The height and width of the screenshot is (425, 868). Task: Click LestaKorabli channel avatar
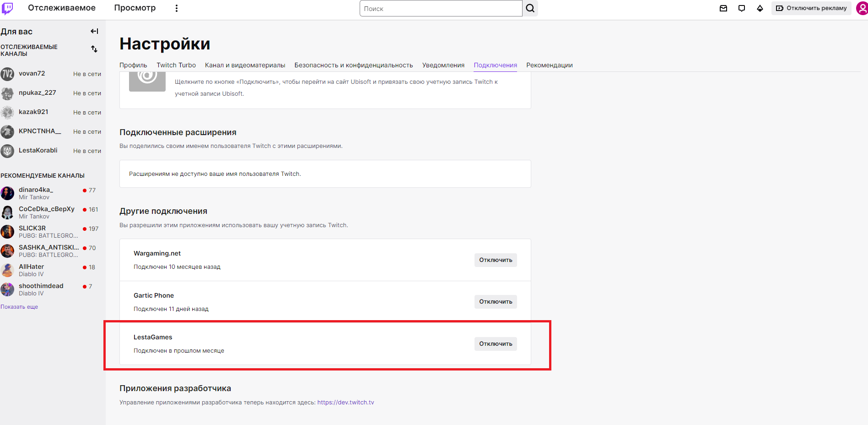7,151
